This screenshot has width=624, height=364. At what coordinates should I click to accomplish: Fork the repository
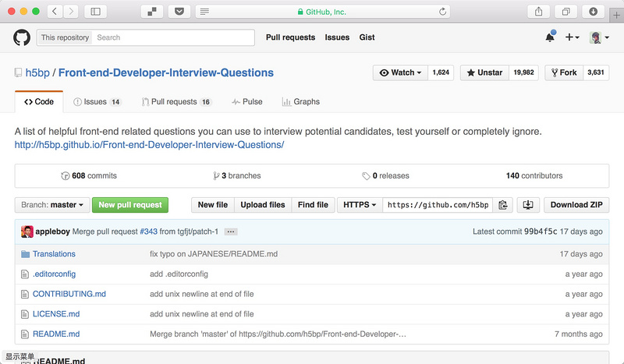[x=564, y=72]
